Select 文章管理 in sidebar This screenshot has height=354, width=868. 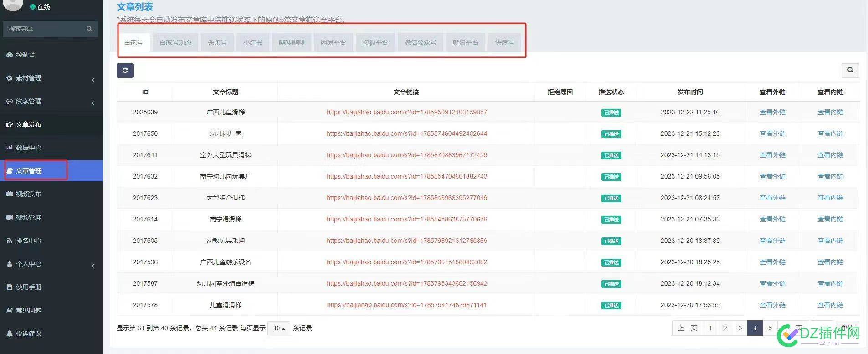tap(51, 171)
